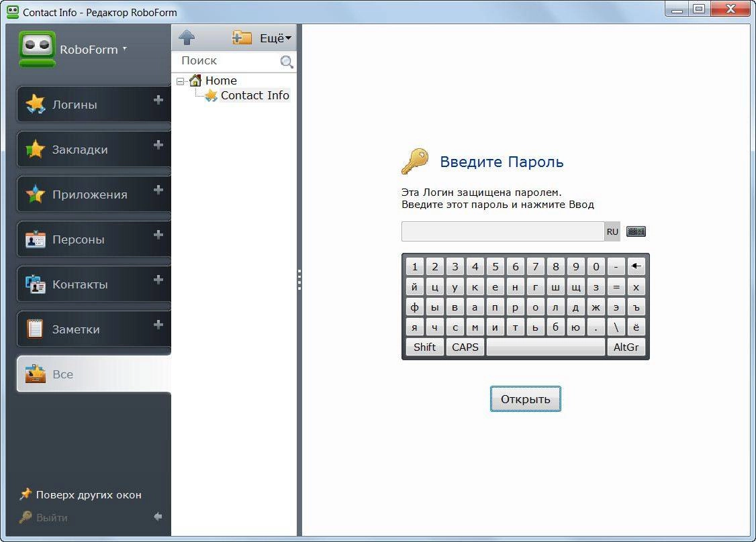Image resolution: width=756 pixels, height=542 pixels.
Task: Toggle the Shift key on virtual keyboard
Action: pyautogui.click(x=425, y=347)
